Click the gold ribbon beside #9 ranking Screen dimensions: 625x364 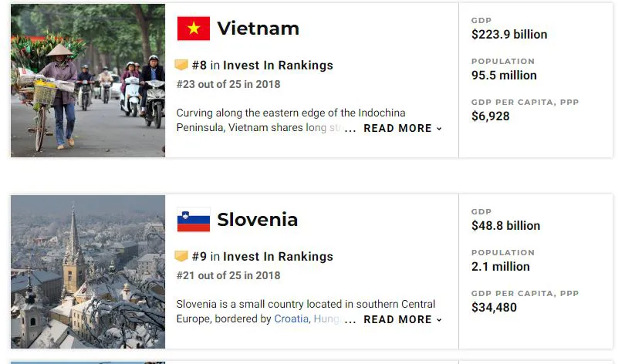click(181, 256)
